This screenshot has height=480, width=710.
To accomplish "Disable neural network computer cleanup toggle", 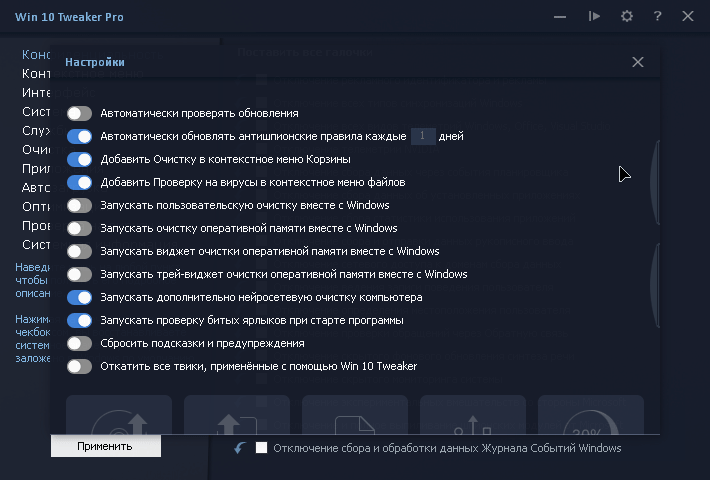I will point(80,298).
